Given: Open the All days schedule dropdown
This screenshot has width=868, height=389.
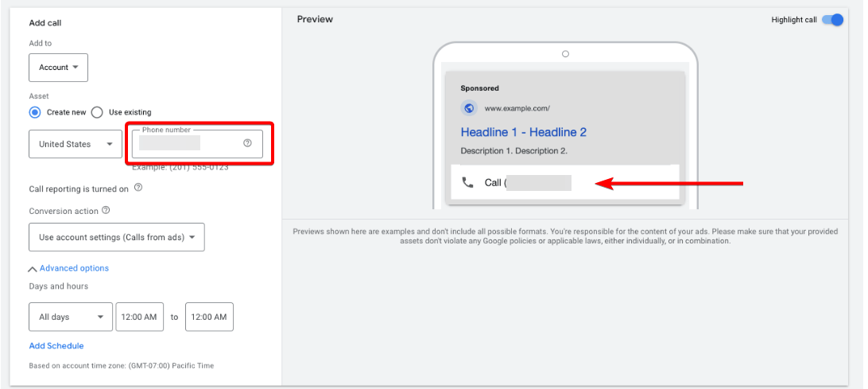Looking at the screenshot, I should [70, 317].
